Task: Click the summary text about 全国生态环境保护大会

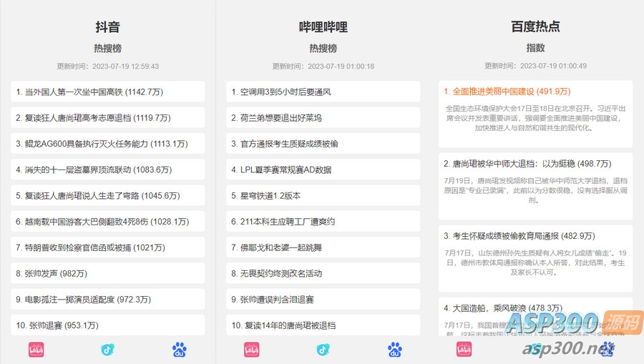Action: click(535, 118)
